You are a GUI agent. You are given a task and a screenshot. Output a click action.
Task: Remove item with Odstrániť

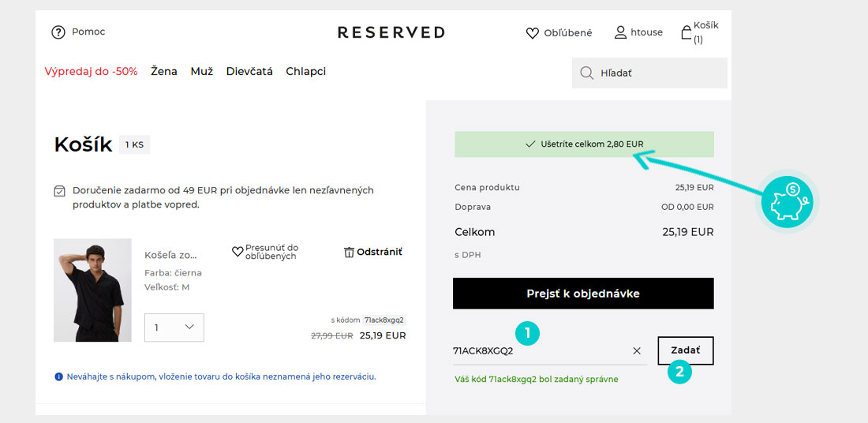[380, 252]
